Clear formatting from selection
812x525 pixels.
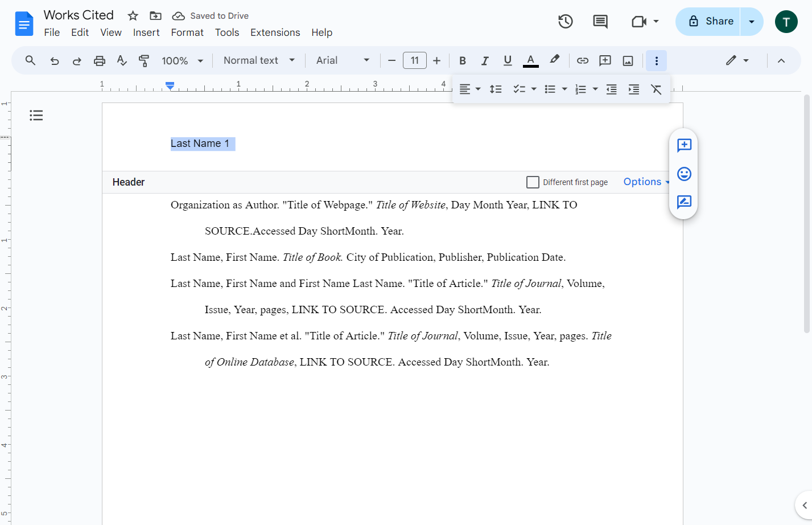pos(656,89)
